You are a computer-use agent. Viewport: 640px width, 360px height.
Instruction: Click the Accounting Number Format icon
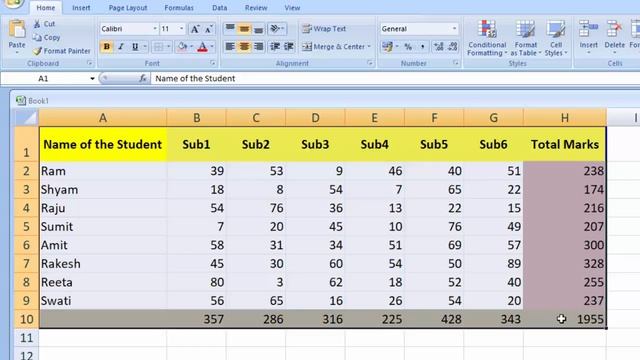pyautogui.click(x=387, y=47)
